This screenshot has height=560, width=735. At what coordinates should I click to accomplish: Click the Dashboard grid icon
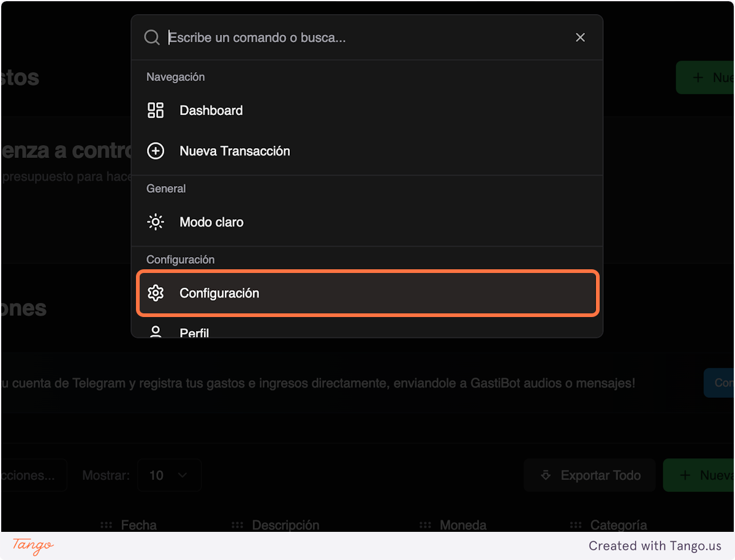pos(156,111)
